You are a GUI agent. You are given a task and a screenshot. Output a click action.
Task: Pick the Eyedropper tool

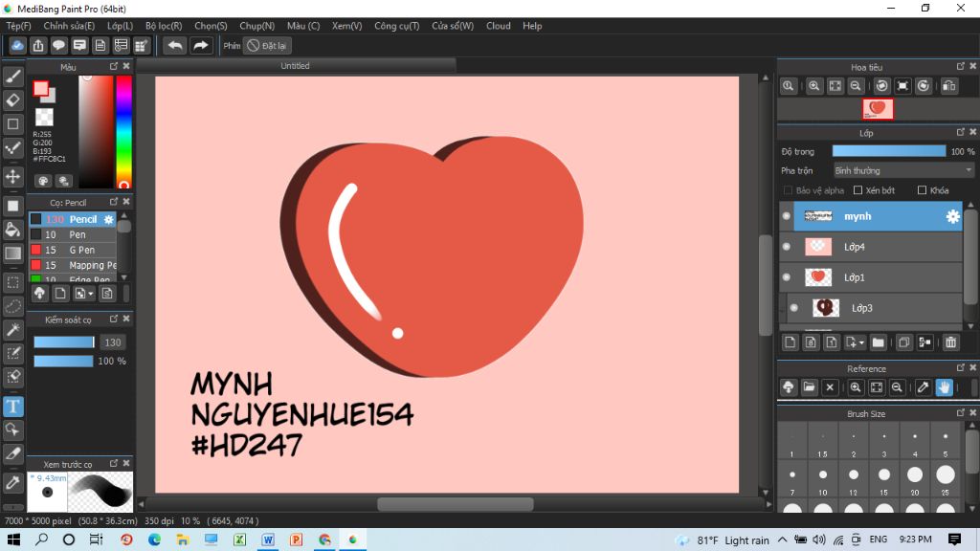[x=13, y=482]
